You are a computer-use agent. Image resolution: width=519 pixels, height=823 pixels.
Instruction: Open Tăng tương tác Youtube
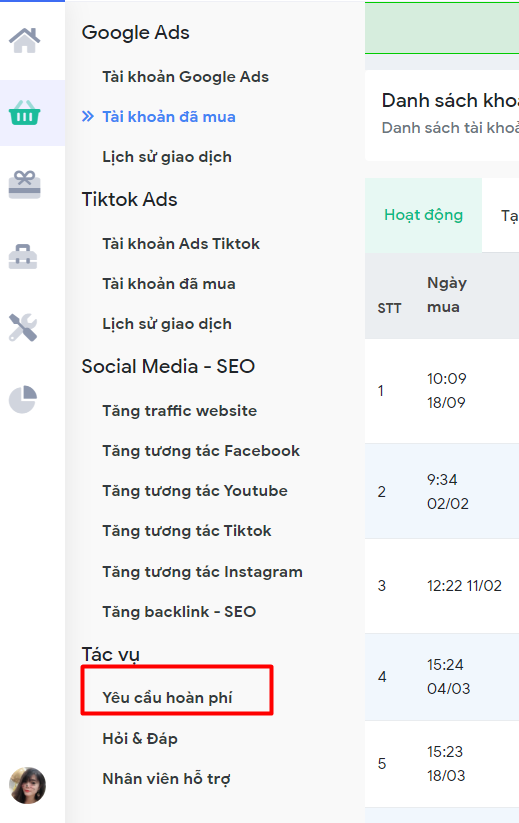(x=195, y=491)
